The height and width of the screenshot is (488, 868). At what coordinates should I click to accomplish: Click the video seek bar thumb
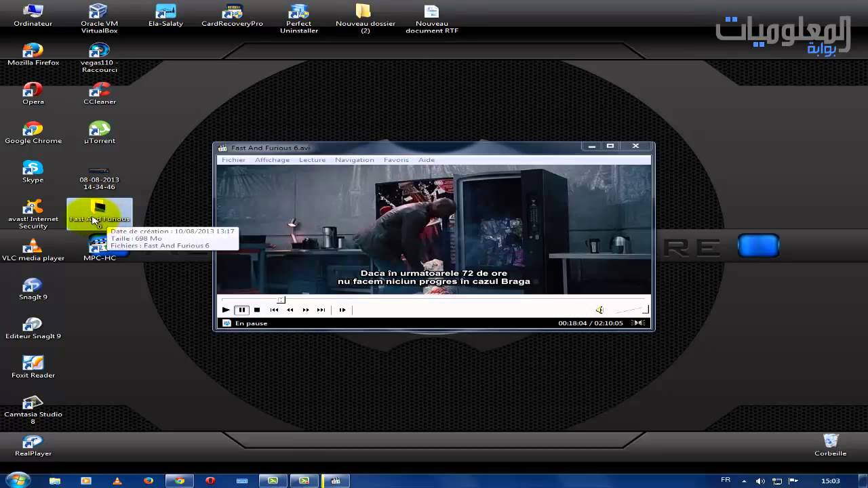[281, 300]
